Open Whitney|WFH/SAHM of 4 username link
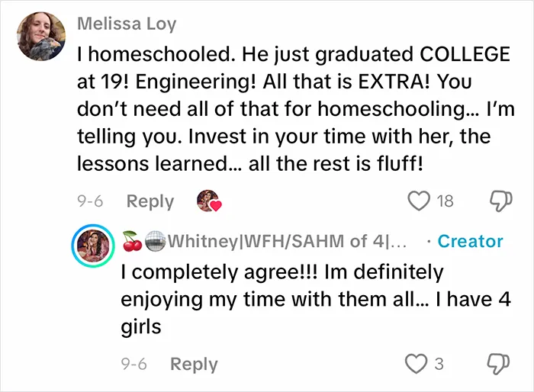Screen dimensions: 534x392 coord(288,241)
